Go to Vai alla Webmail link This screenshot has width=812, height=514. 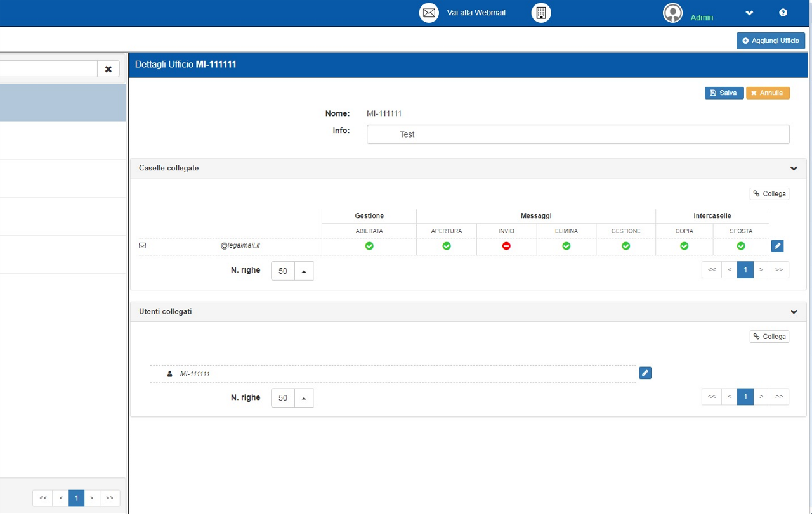(476, 13)
